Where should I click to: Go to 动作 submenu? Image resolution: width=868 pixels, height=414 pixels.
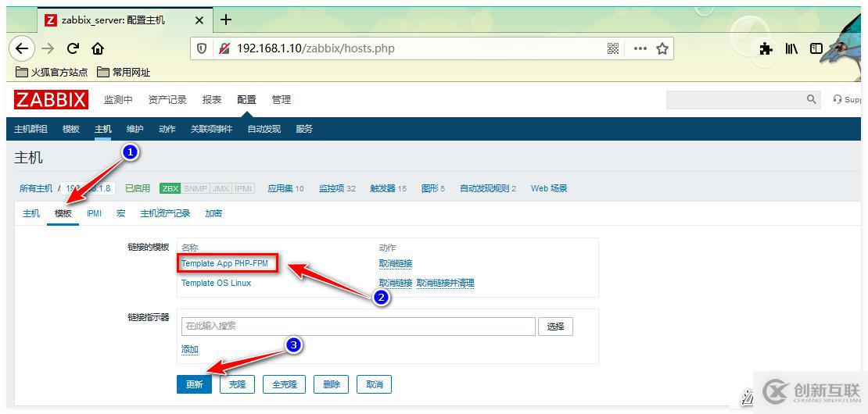point(167,129)
